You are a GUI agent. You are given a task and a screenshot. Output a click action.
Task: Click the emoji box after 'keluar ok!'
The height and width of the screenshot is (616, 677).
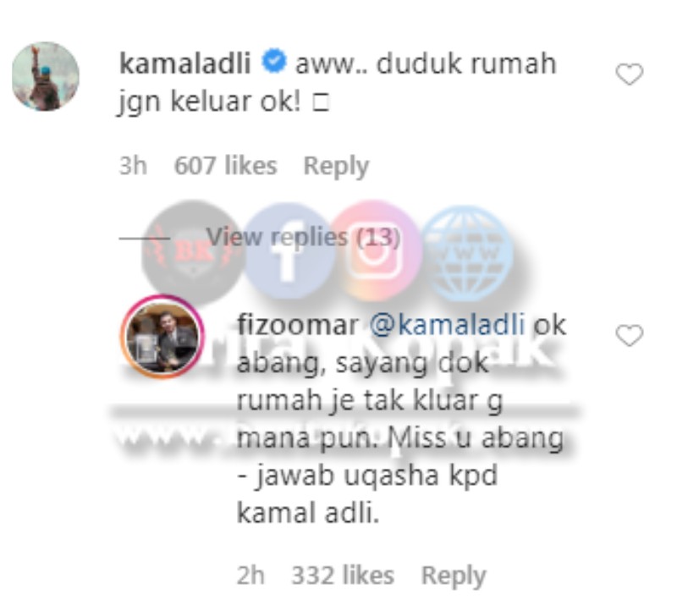tap(322, 102)
